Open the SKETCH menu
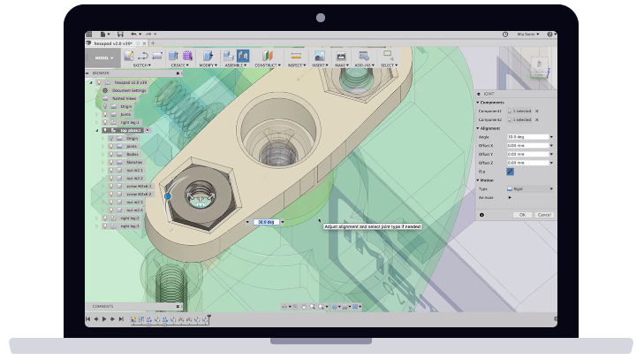This screenshot has height=360, width=644. [x=141, y=65]
